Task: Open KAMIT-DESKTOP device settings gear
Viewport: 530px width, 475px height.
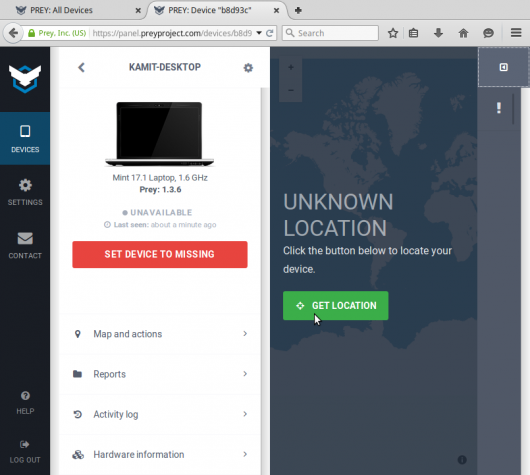Action: pos(248,68)
